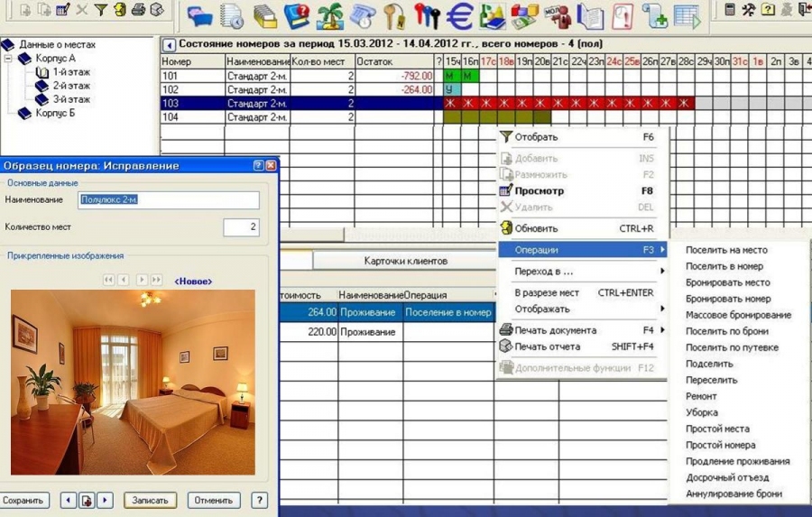Select the 2-й этаж tree item
Image resolution: width=812 pixels, height=517 pixels.
(x=71, y=86)
